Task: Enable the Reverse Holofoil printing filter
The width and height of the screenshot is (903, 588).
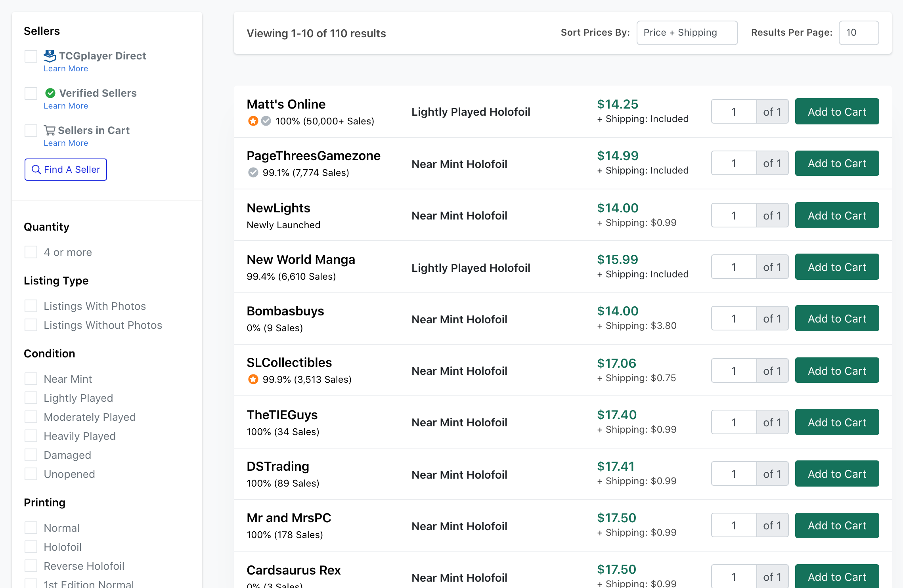Action: [31, 566]
